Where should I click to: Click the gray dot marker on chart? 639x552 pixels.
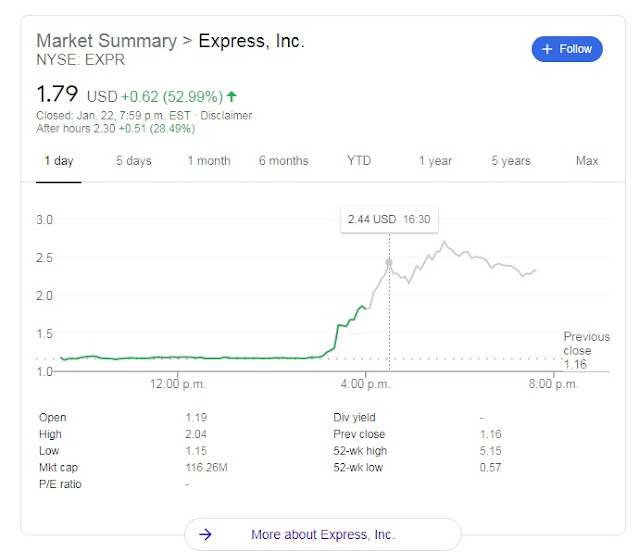coord(389,262)
